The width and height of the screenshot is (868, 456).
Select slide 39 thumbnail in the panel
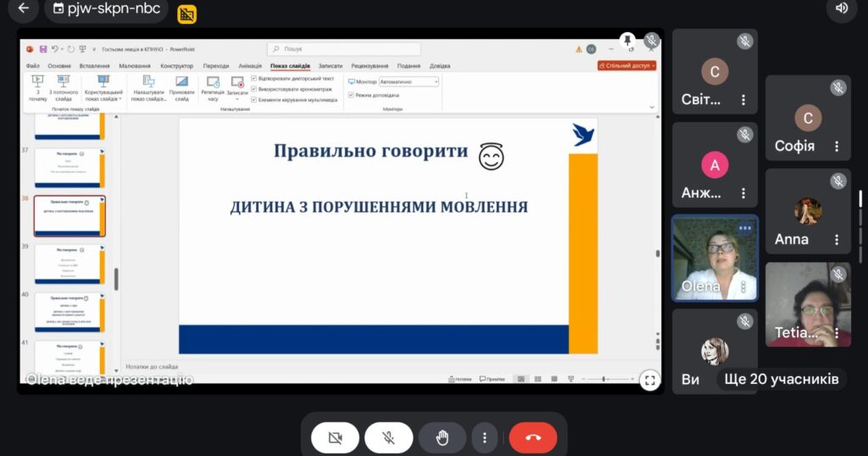click(69, 264)
